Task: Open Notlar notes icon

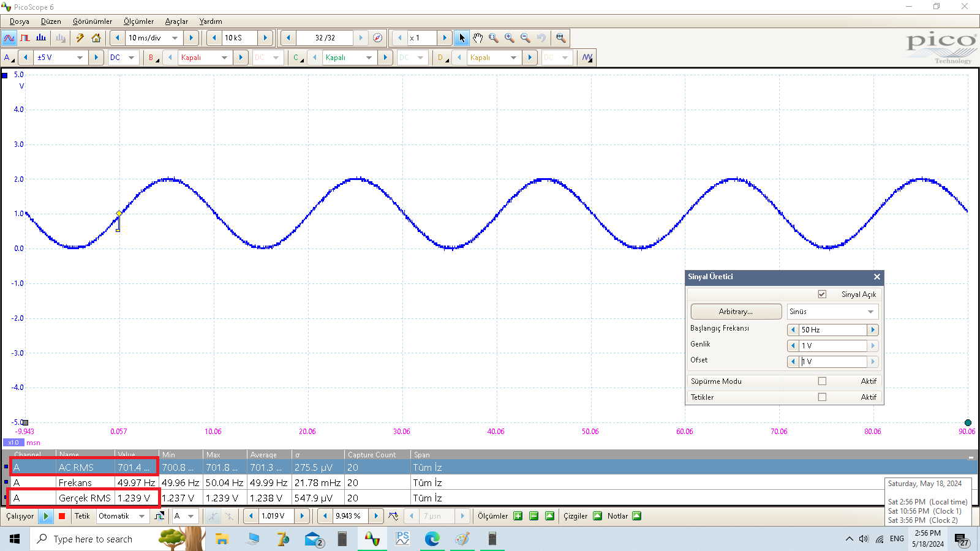Action: 637,516
